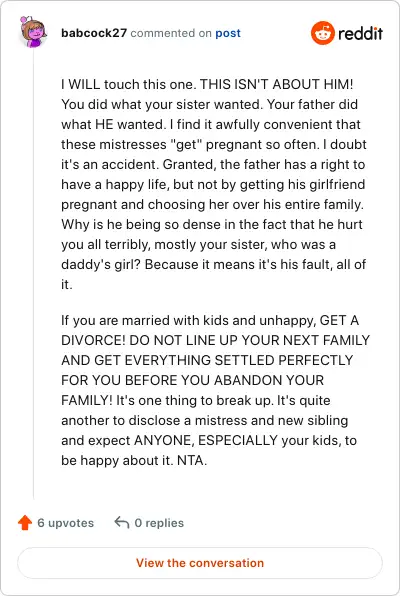The height and width of the screenshot is (596, 400).
Task: Open "View the conversation" button
Action: click(200, 563)
